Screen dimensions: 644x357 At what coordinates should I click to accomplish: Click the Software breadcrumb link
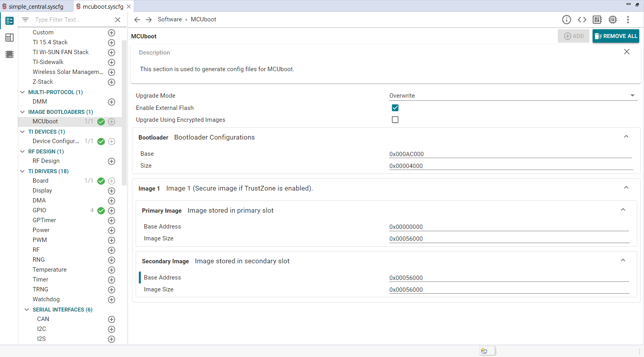[170, 19]
